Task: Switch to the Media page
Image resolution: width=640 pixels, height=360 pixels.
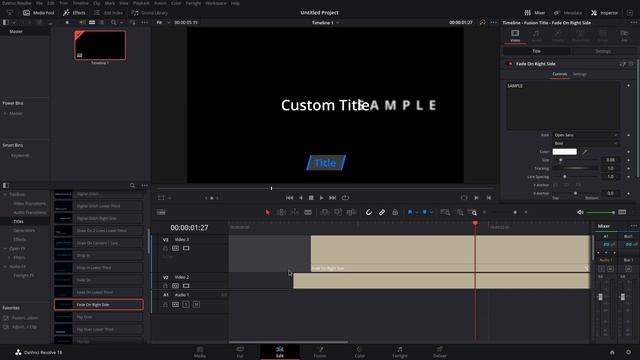Action: tap(200, 352)
